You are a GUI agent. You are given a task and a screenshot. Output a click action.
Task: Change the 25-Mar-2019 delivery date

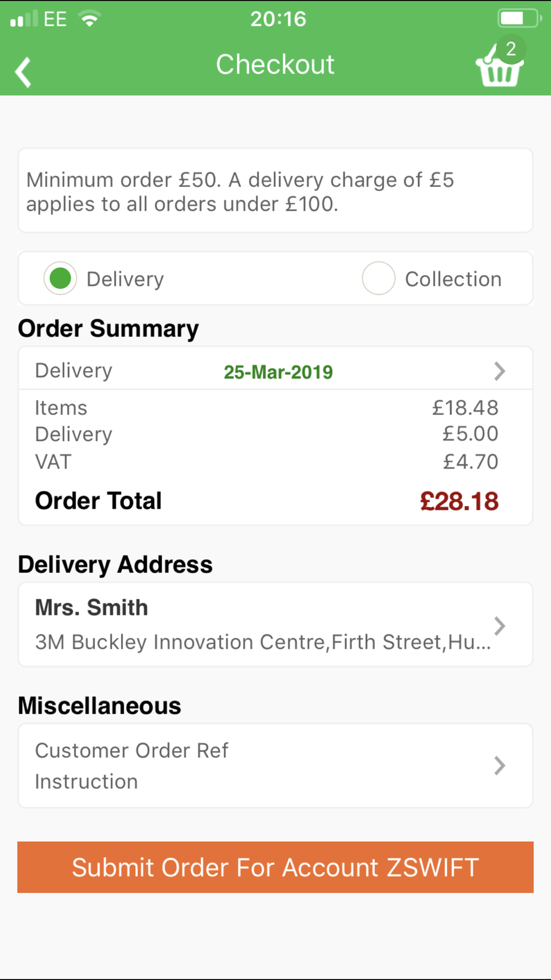point(278,372)
